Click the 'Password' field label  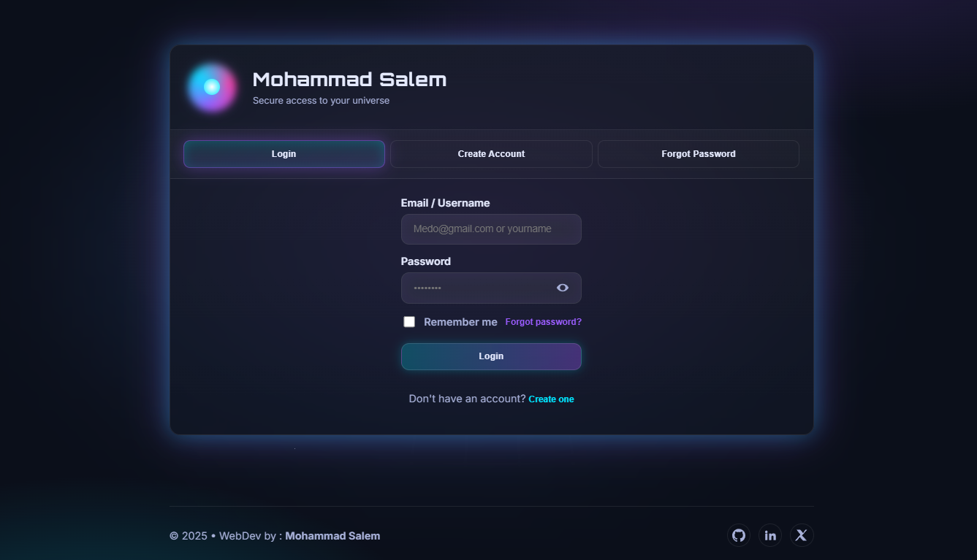[x=425, y=261]
